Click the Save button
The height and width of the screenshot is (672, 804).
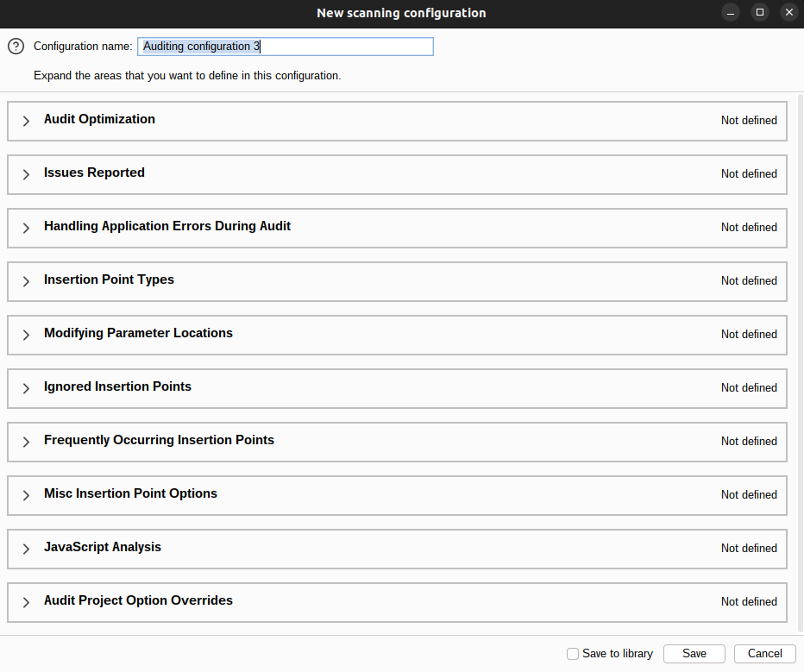click(x=694, y=654)
